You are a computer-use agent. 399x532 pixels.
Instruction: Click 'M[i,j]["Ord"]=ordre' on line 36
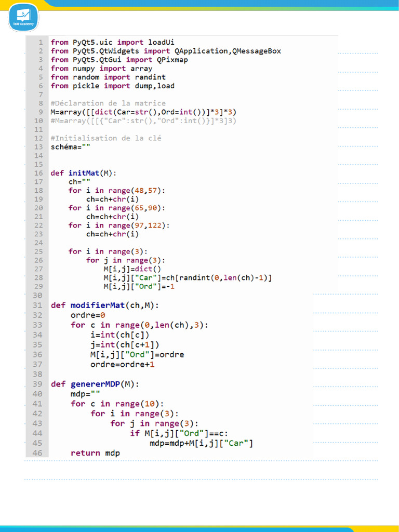click(x=137, y=354)
